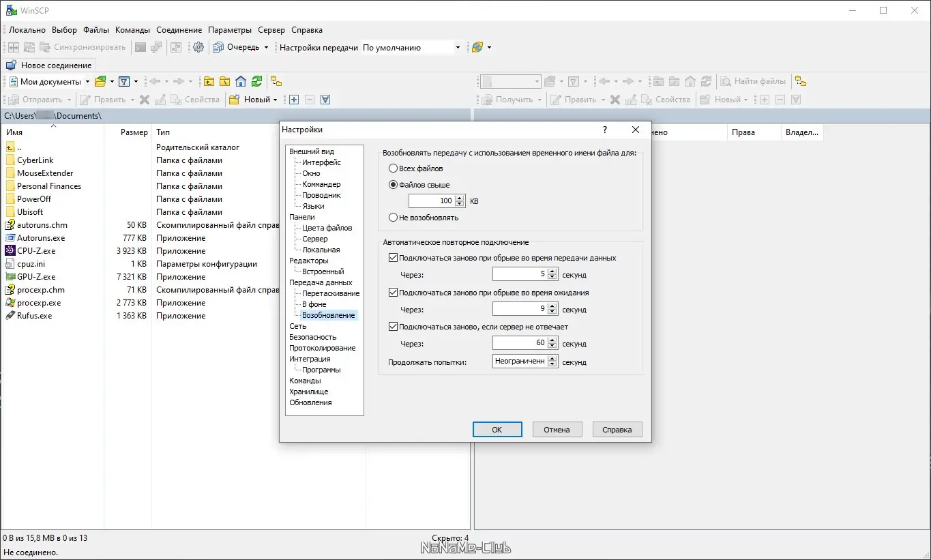Expand the Новый dropdown in local panel toolbar

[x=275, y=100]
